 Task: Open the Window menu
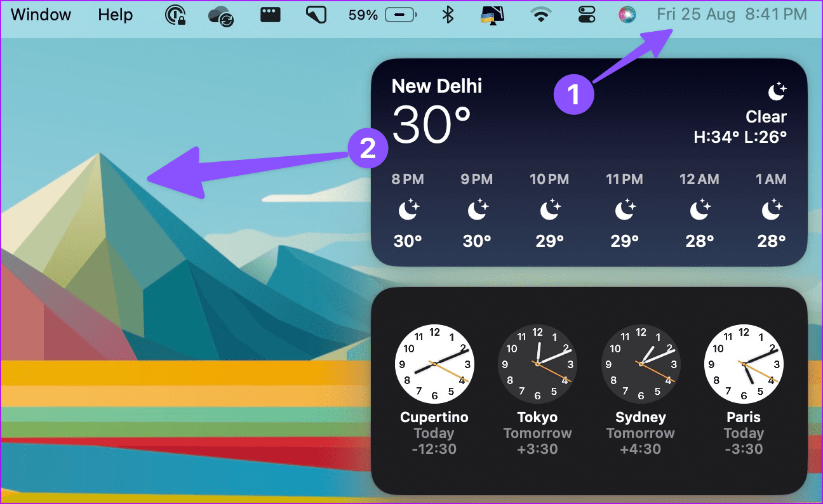tap(41, 14)
